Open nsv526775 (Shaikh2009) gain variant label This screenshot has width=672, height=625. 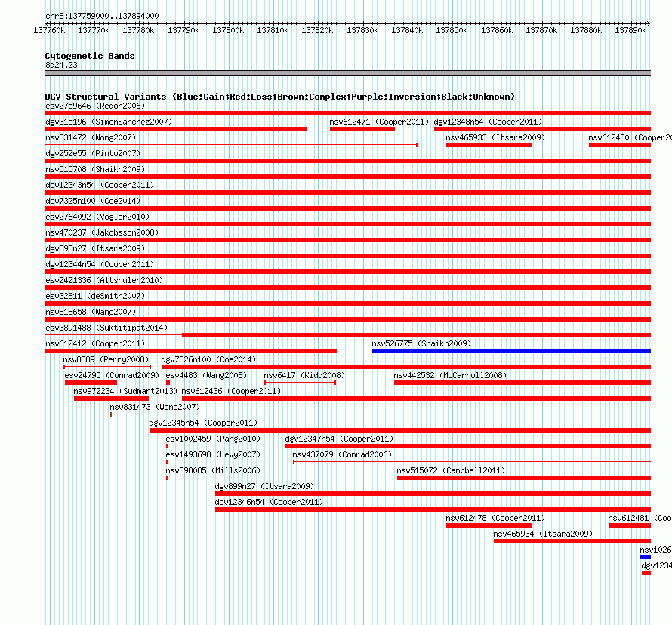click(421, 343)
